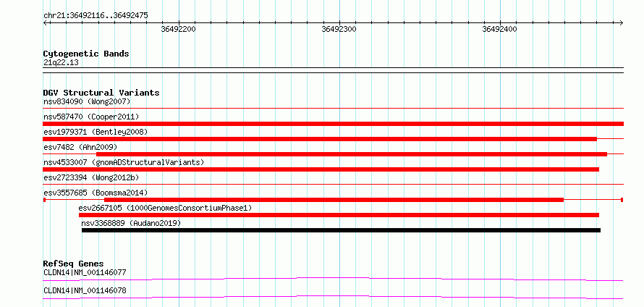Click the red bar of esv7482
This screenshot has width=644, height=307.
[352, 154]
